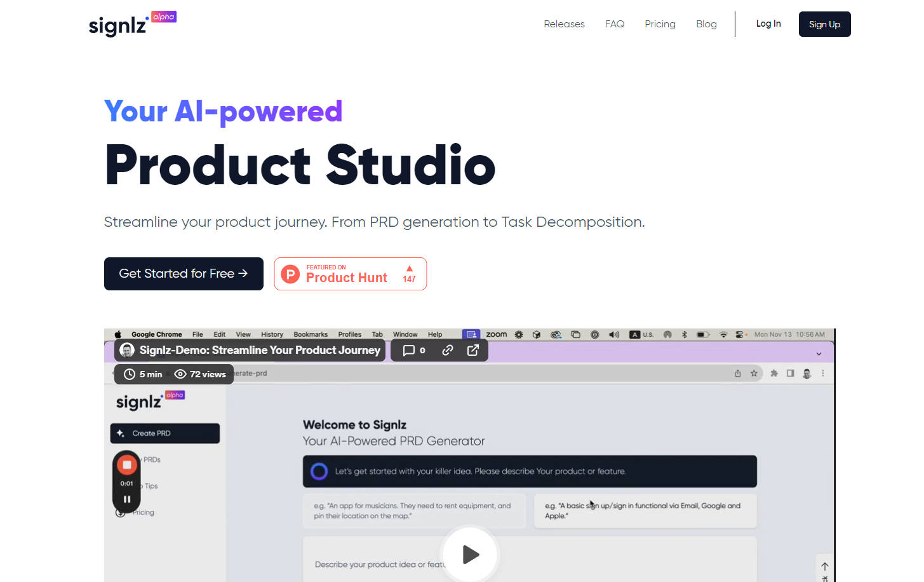This screenshot has height=582, width=924.
Task: Click the Log In button
Action: click(768, 24)
